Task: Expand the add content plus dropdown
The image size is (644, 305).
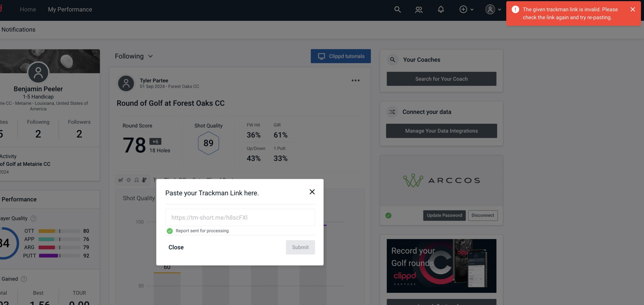Action: click(x=466, y=9)
